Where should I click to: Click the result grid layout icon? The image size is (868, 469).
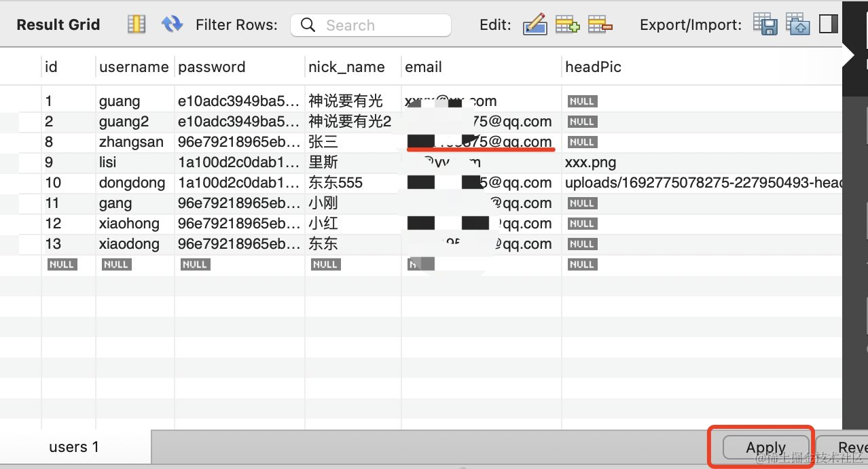click(137, 25)
